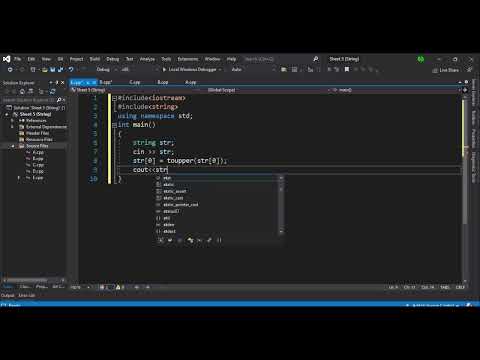Click the open file folder icon

(x=44, y=70)
